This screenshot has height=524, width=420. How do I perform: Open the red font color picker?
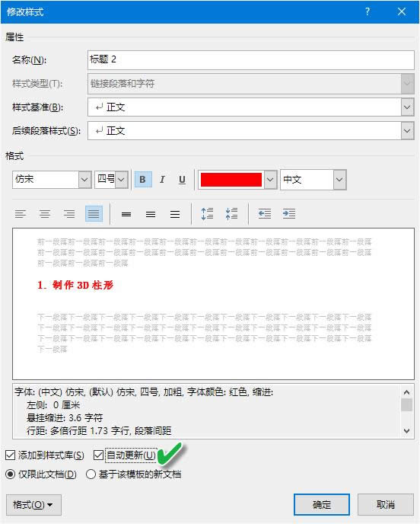270,180
